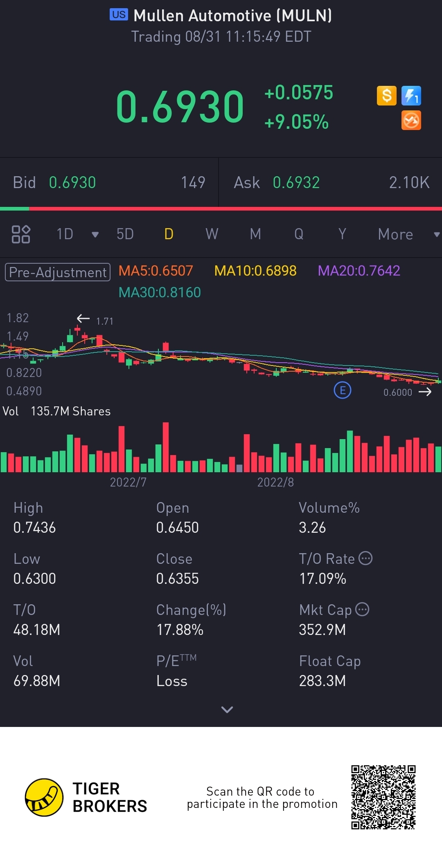The image size is (442, 868).
Task: Tap the Vol 135.7M Shares label
Action: pyautogui.click(x=56, y=411)
